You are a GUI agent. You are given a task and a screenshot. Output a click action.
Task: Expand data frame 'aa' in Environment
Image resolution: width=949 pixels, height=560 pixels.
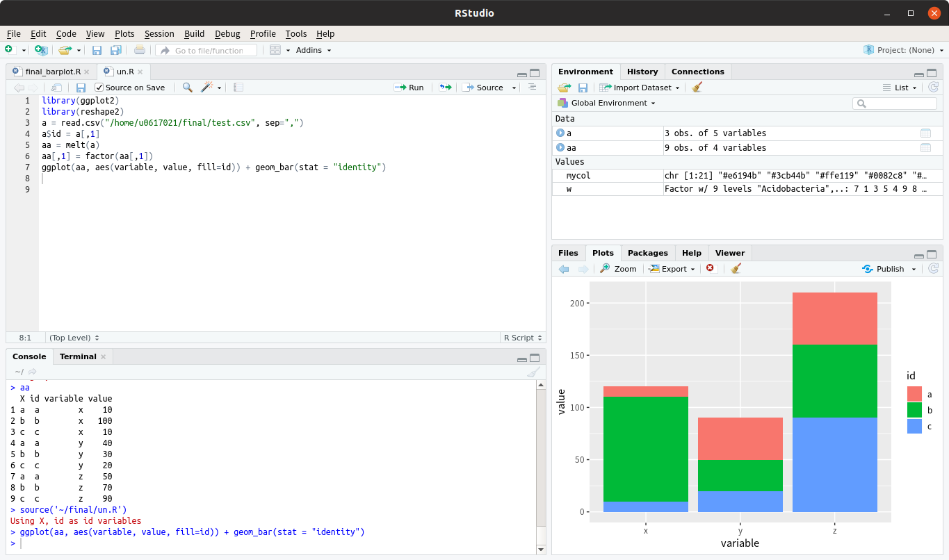point(560,147)
